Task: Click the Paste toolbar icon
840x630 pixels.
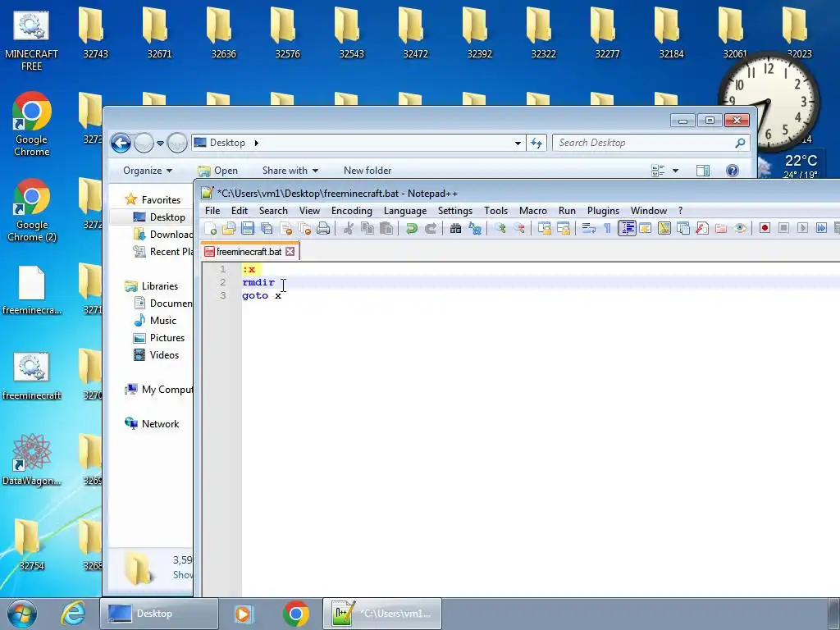Action: (x=386, y=229)
